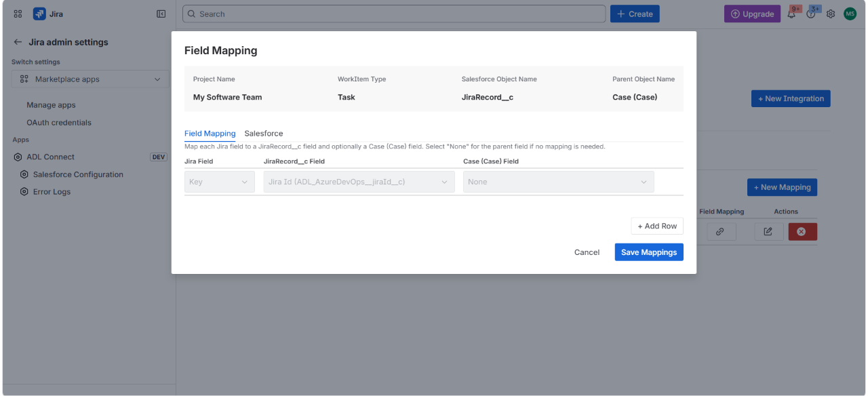Switch to the Salesforce tab
This screenshot has height=396, width=868.
pyautogui.click(x=264, y=134)
